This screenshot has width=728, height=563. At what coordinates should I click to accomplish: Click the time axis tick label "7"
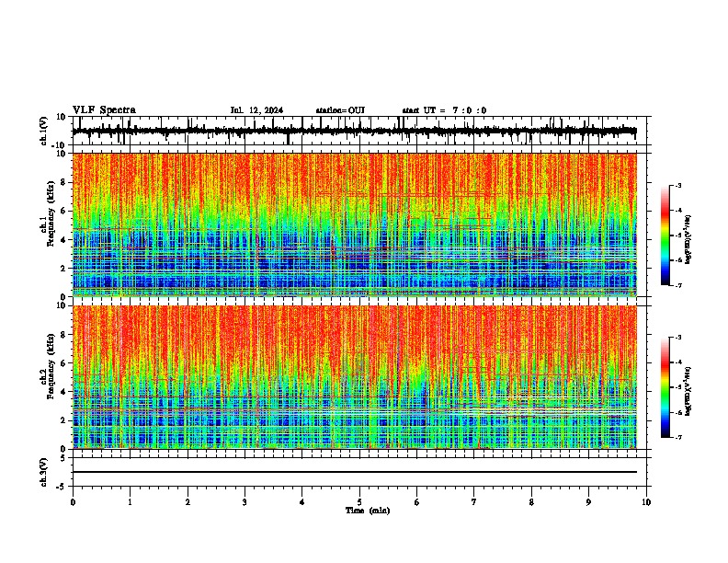tap(474, 502)
